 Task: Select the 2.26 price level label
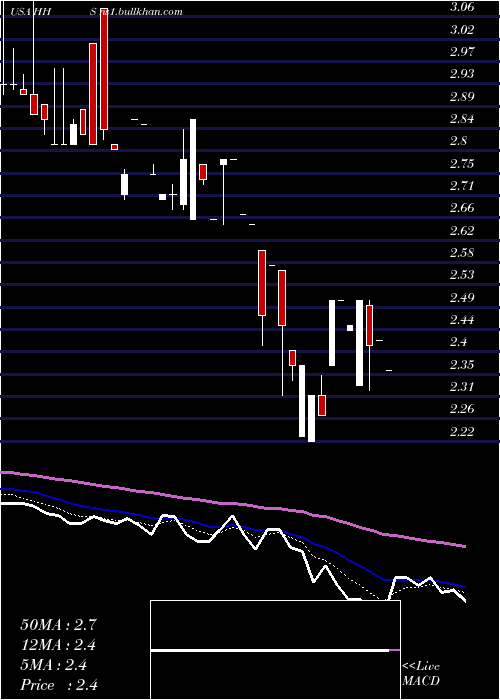[x=462, y=409]
